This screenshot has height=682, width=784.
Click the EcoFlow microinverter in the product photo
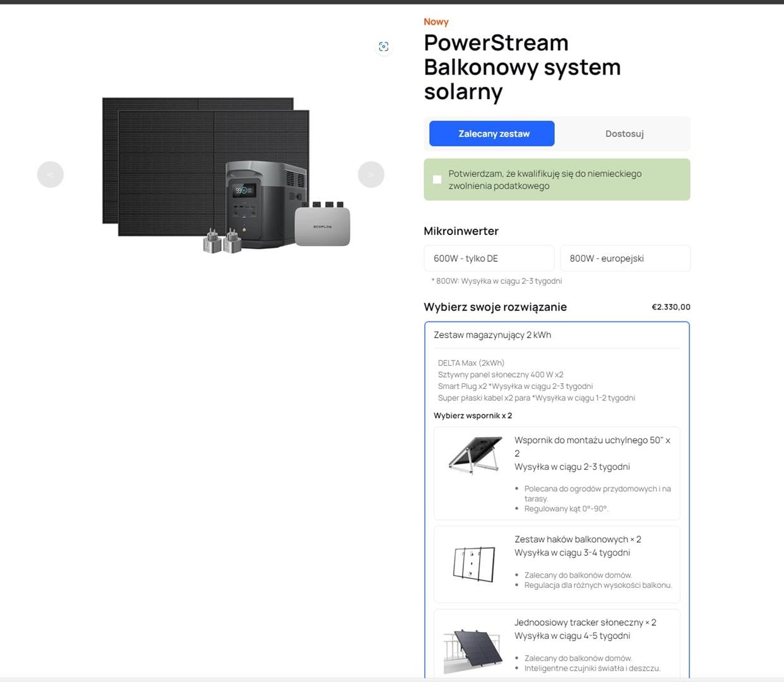pos(322,225)
